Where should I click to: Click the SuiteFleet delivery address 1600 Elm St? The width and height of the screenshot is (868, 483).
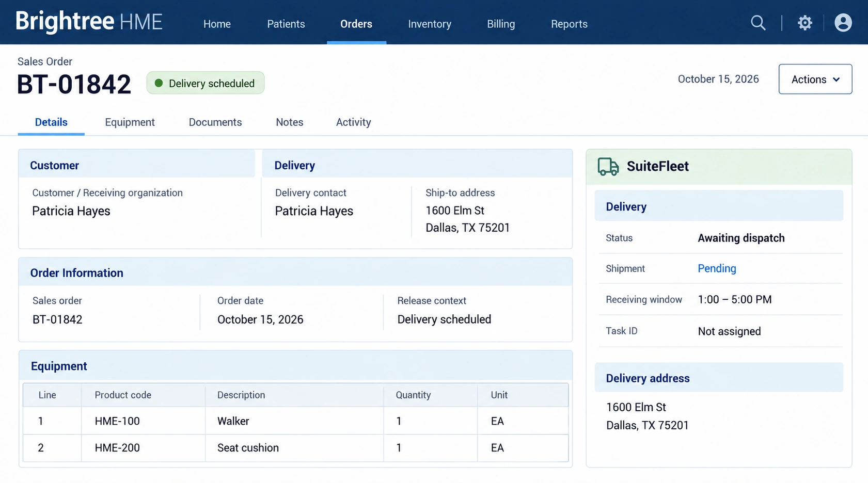click(636, 407)
